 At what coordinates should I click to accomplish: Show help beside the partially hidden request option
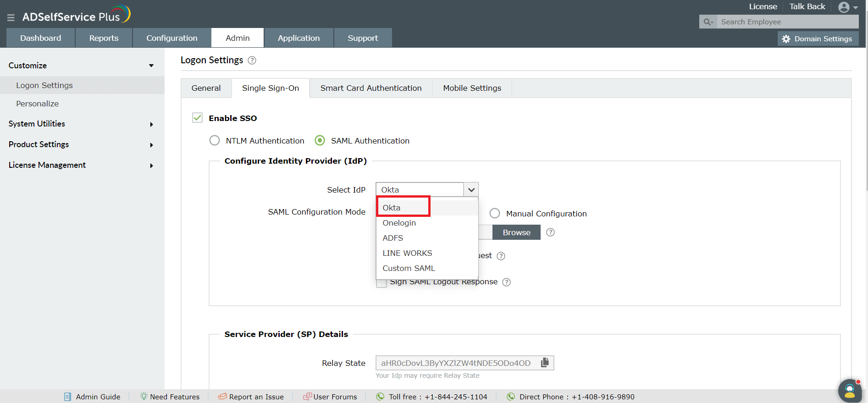pos(501,256)
